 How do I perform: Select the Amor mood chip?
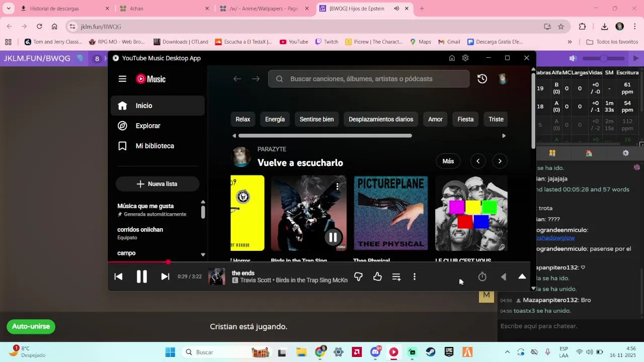435,119
